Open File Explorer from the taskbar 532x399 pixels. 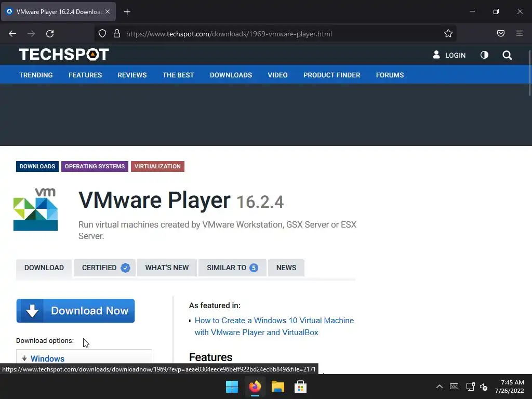277,387
